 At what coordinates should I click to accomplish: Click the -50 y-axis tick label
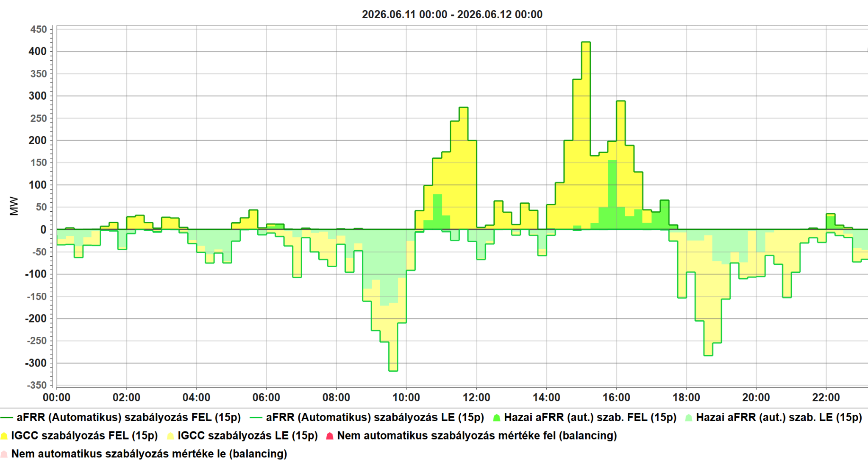(40, 252)
